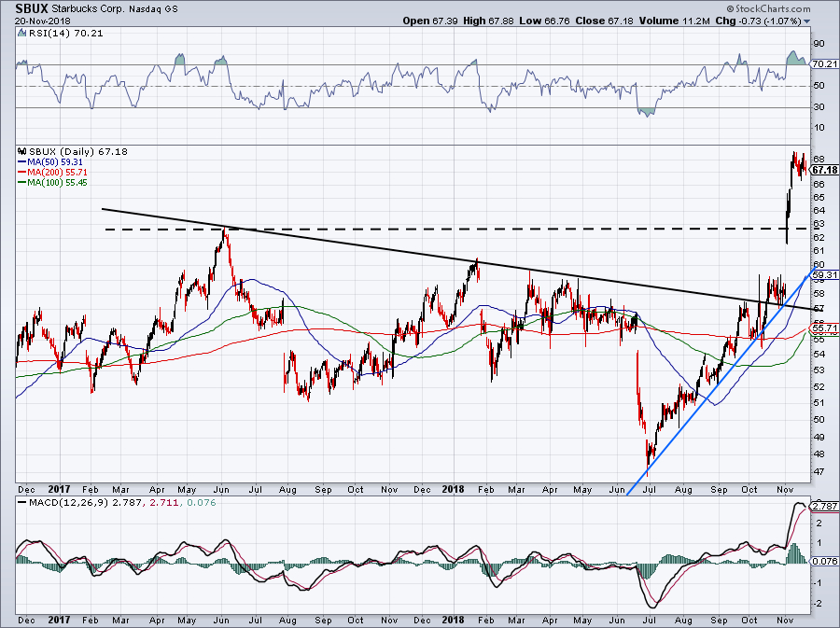
Task: Click the Volume 11.2M value
Action: [x=675, y=21]
